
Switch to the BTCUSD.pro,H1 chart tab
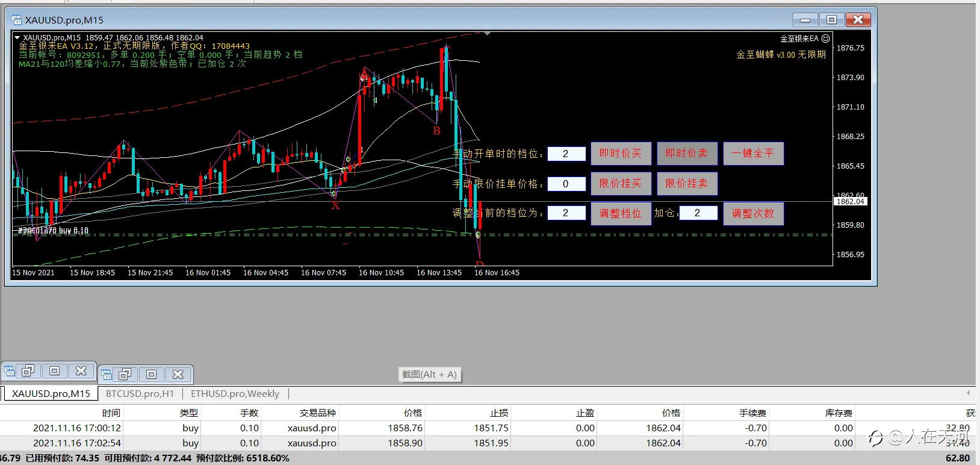(140, 393)
